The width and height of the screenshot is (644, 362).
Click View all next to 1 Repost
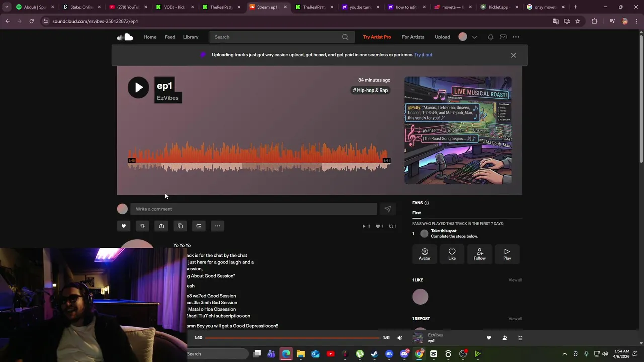515,319
